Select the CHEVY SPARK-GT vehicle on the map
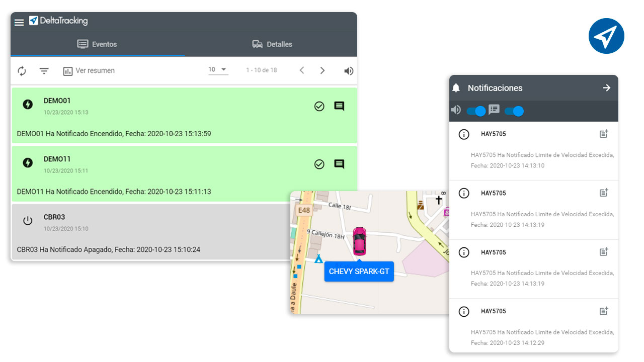This screenshot has width=644, height=362. [x=359, y=242]
